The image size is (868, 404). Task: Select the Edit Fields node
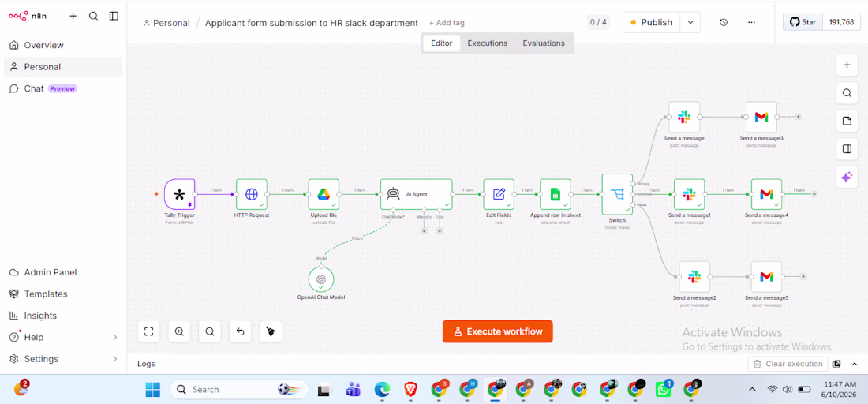(499, 194)
